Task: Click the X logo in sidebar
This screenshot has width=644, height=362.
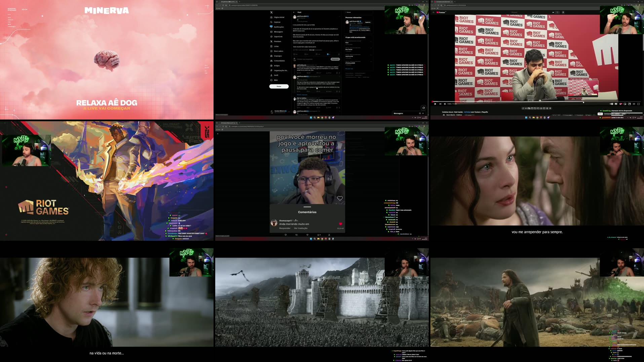Action: [x=271, y=12]
